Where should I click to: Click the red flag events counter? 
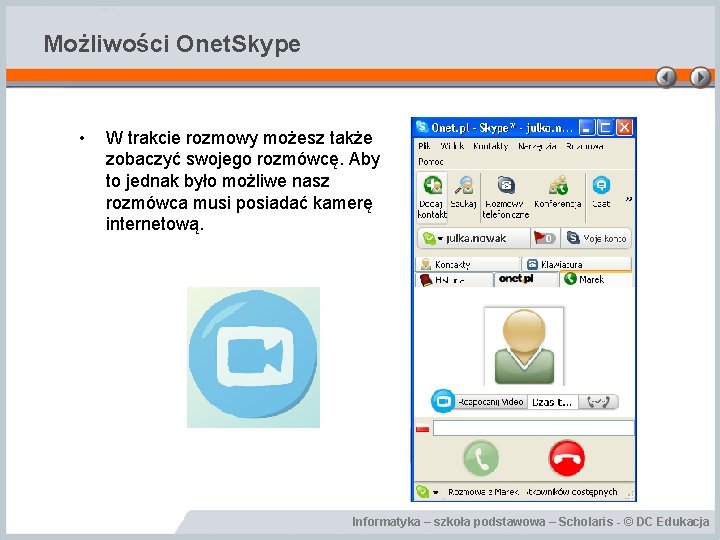[x=545, y=238]
